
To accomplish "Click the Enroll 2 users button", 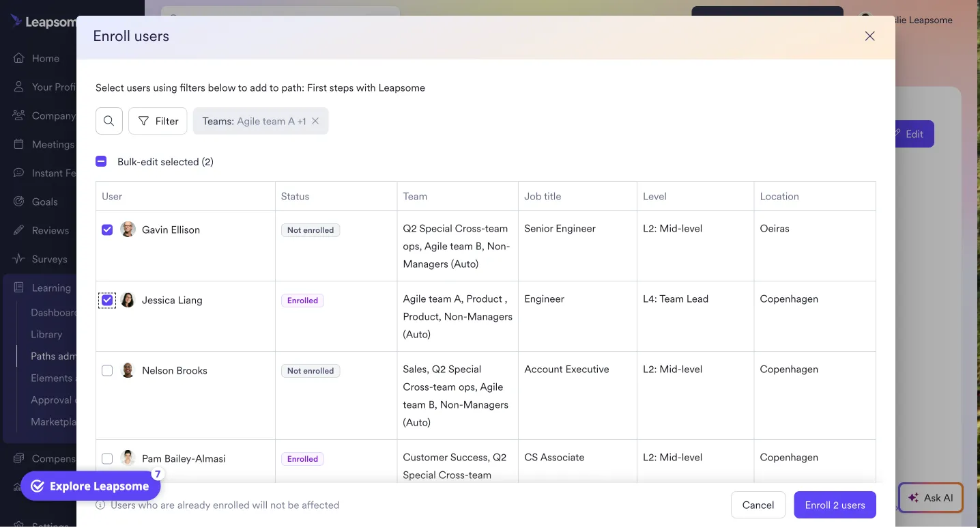I will [x=835, y=505].
